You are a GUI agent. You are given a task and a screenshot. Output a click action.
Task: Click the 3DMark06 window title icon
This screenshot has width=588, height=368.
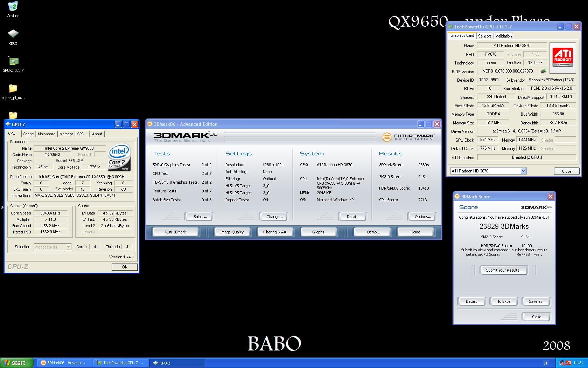click(x=150, y=124)
